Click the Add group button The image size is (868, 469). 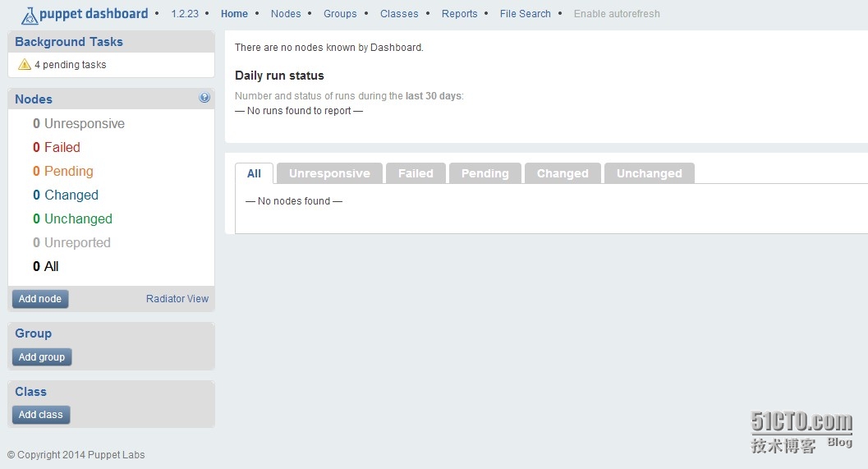pyautogui.click(x=42, y=357)
